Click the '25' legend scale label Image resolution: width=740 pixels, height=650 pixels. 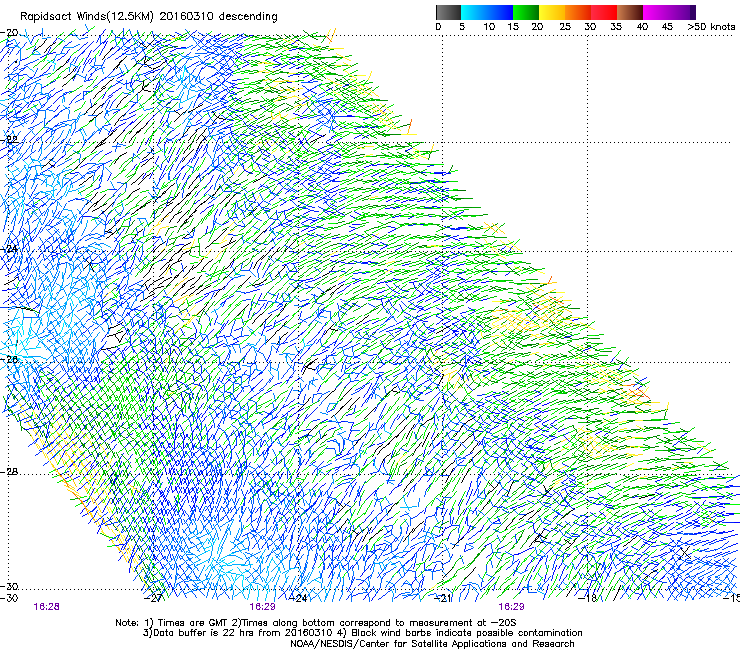point(565,26)
